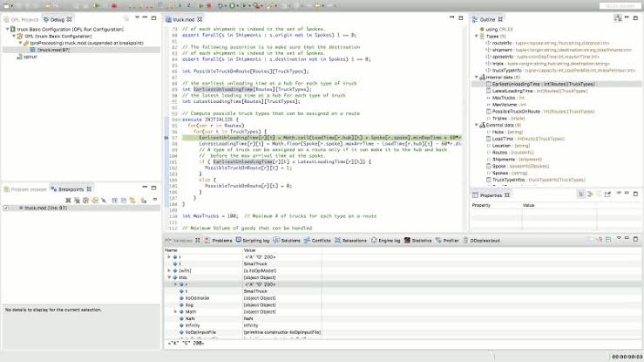Image resolution: width=644 pixels, height=362 pixels.
Task: Click the sort toggle icon in Outline toolbar
Action: click(618, 17)
